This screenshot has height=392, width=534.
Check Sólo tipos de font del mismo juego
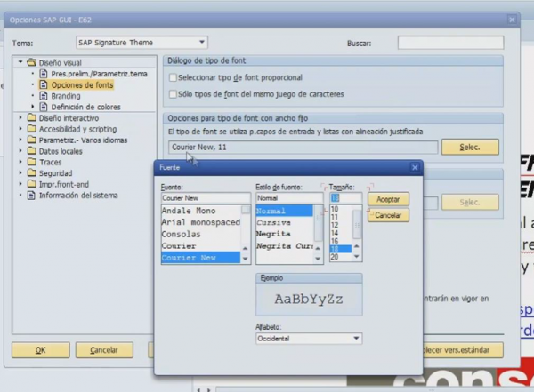tap(173, 94)
